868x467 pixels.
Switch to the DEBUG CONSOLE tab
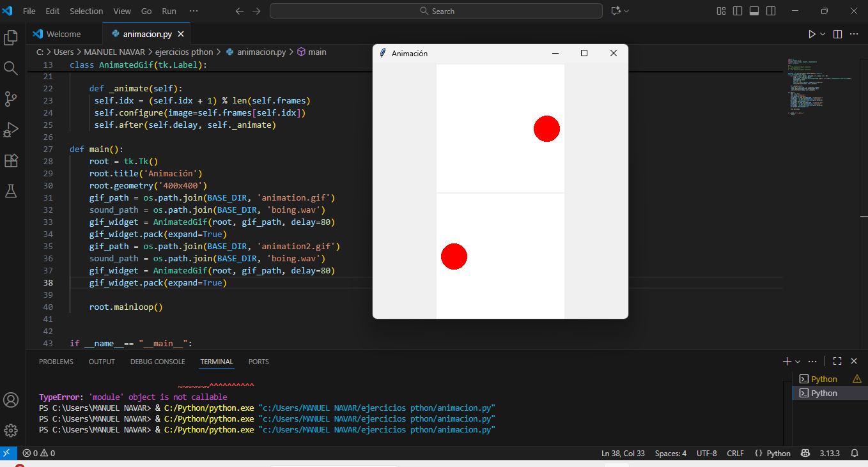click(x=157, y=362)
